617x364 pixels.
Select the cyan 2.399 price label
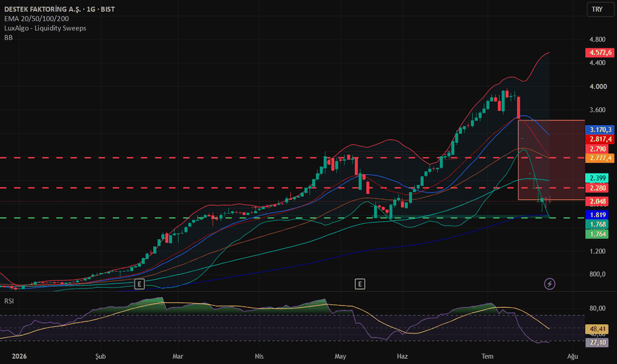coord(597,178)
